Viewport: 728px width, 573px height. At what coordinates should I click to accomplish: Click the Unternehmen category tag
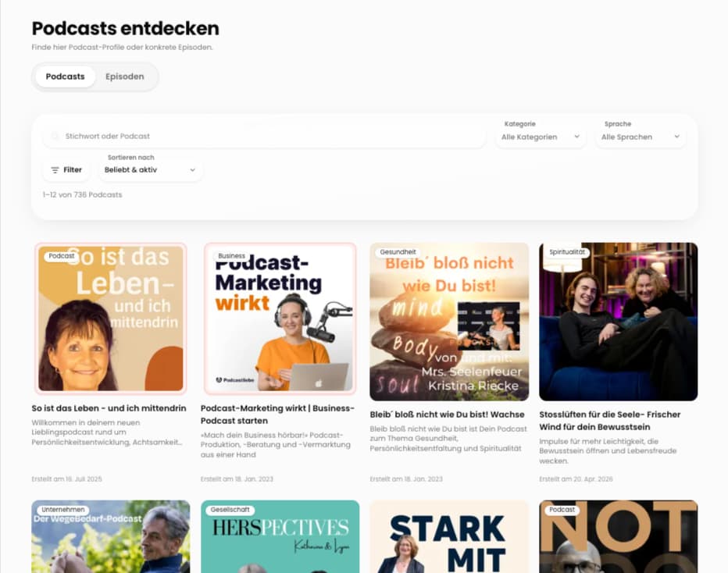[63, 510]
